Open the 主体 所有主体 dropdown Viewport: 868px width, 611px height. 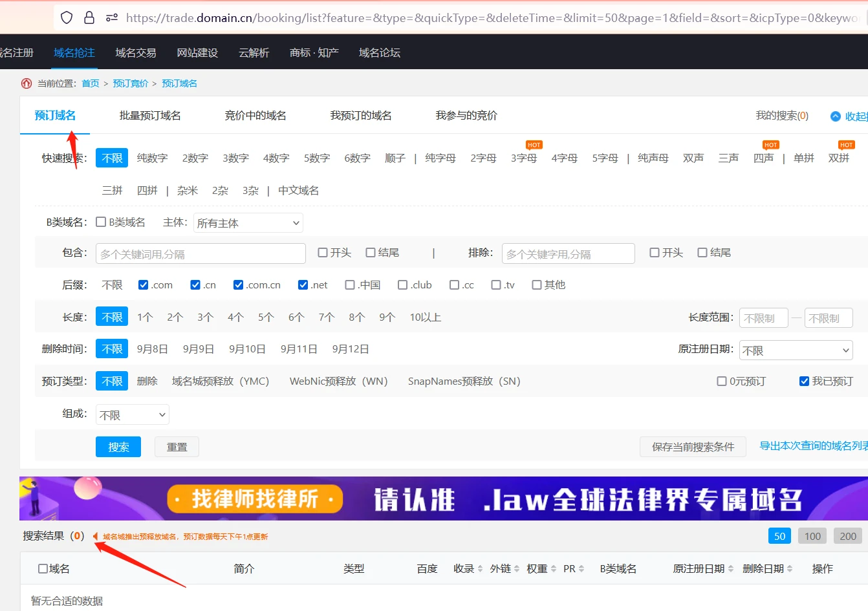click(248, 223)
